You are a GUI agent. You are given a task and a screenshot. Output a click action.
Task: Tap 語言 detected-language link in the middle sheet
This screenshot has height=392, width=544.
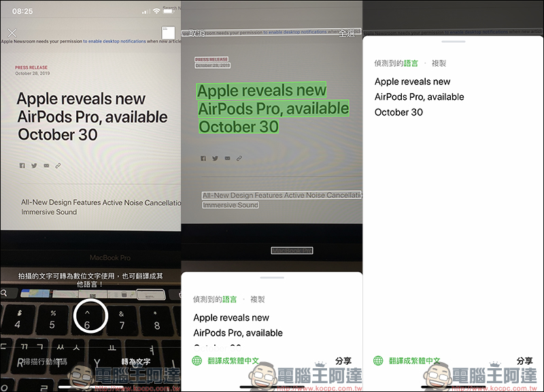click(230, 300)
